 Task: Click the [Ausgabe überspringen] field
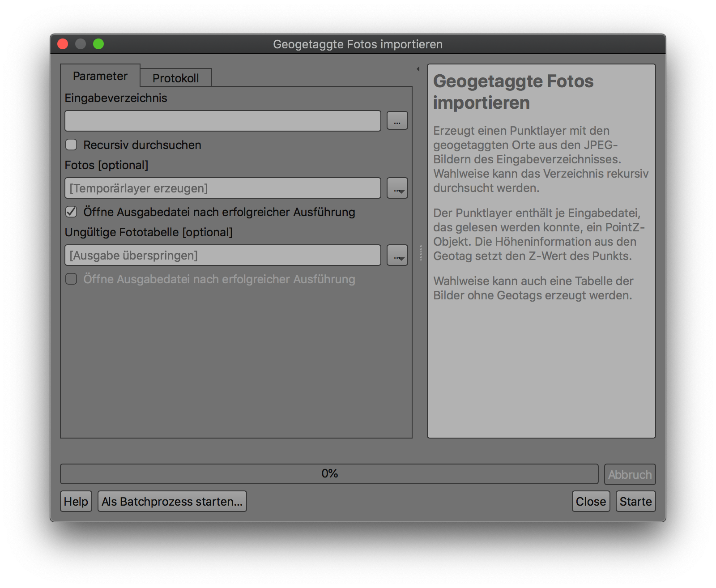point(222,255)
